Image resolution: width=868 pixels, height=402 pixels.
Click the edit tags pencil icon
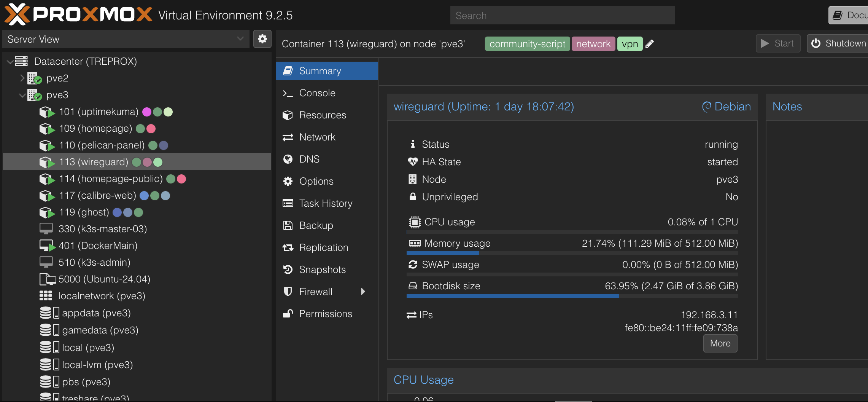(650, 44)
